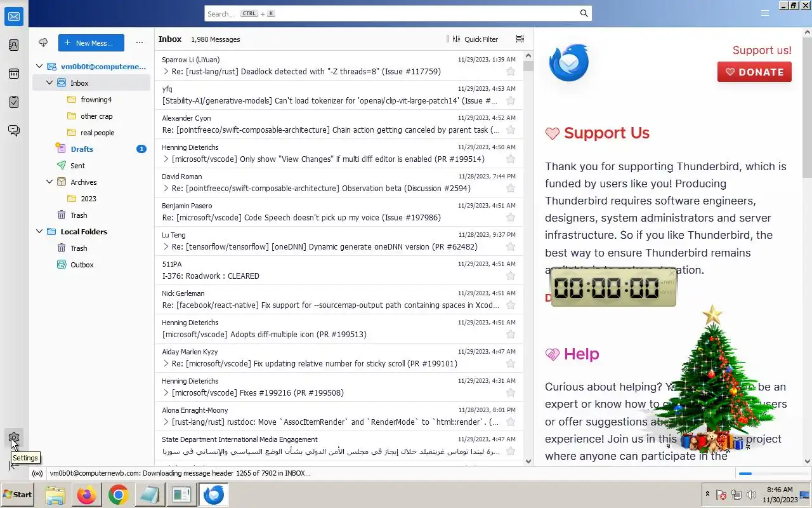Expand the View Changes PR #199514 thread
Image resolution: width=812 pixels, height=508 pixels.
166,159
